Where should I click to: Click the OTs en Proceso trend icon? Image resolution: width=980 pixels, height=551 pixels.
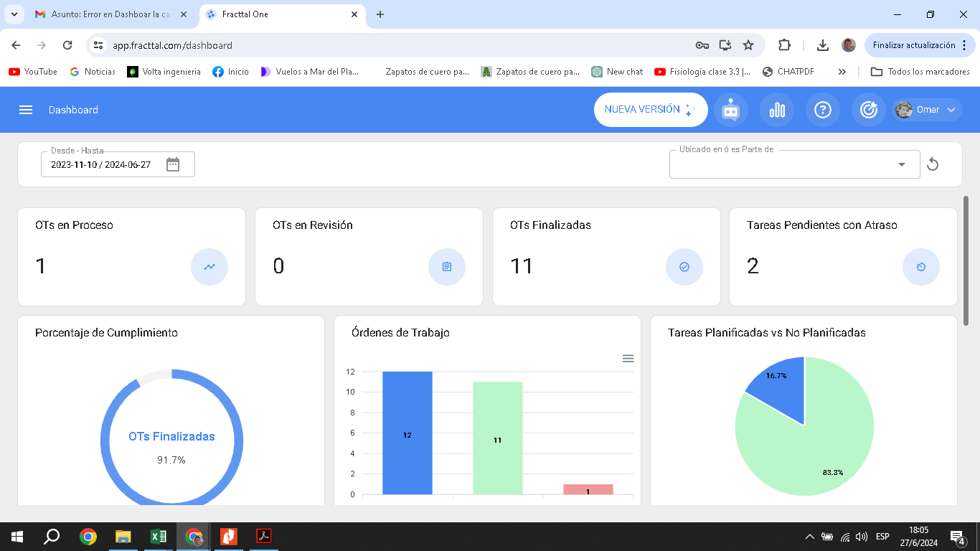pyautogui.click(x=209, y=267)
